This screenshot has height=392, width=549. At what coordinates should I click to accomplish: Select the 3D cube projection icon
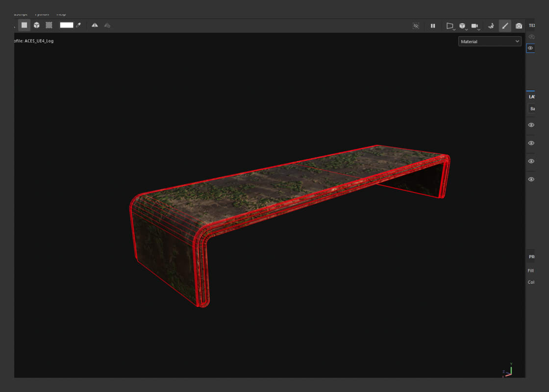[x=37, y=25]
